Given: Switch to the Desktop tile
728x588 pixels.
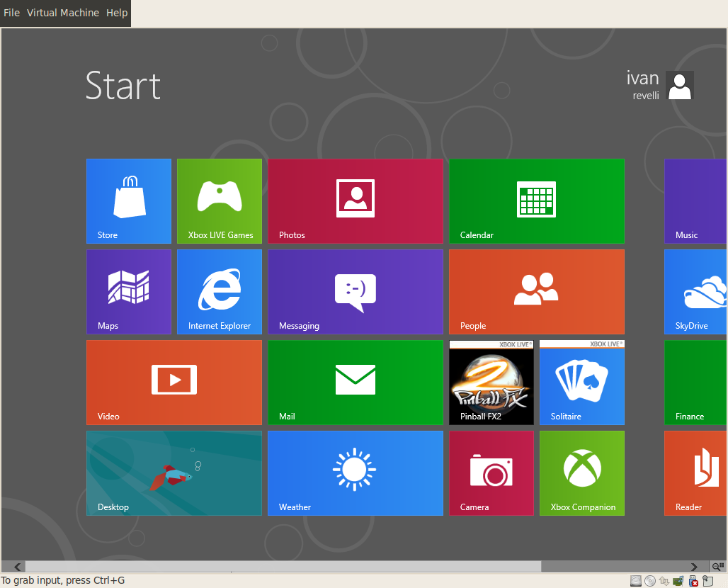Looking at the screenshot, I should pos(174,473).
